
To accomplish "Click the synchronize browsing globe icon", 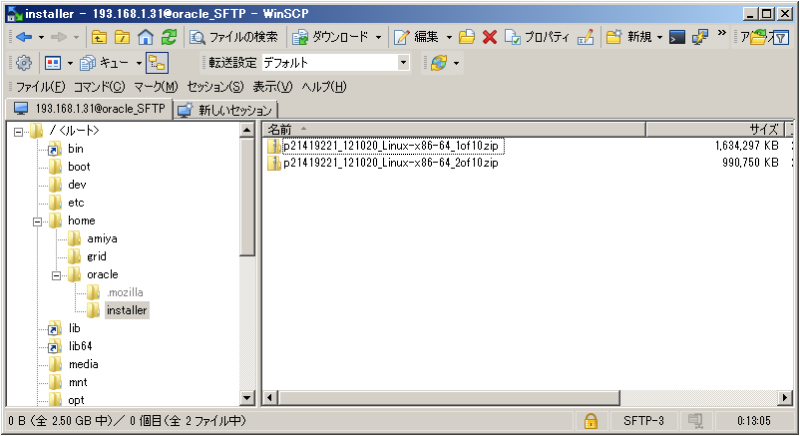I will click(439, 63).
